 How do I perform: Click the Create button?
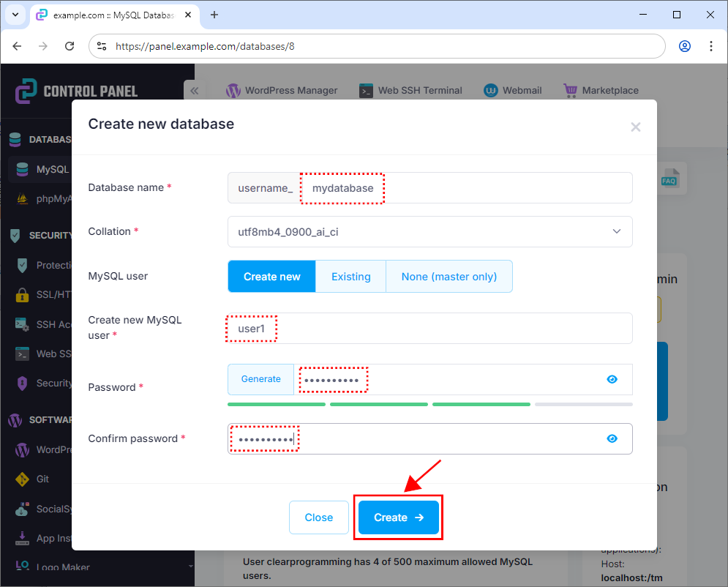pyautogui.click(x=398, y=517)
